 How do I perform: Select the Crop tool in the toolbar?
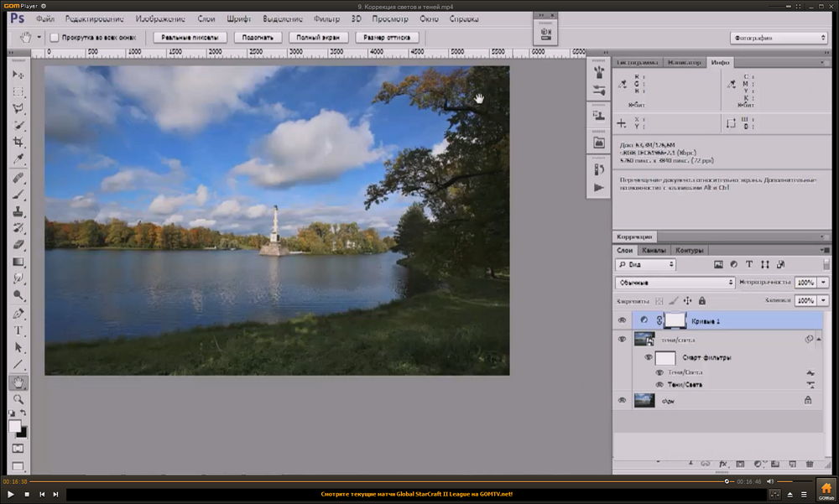[x=18, y=143]
